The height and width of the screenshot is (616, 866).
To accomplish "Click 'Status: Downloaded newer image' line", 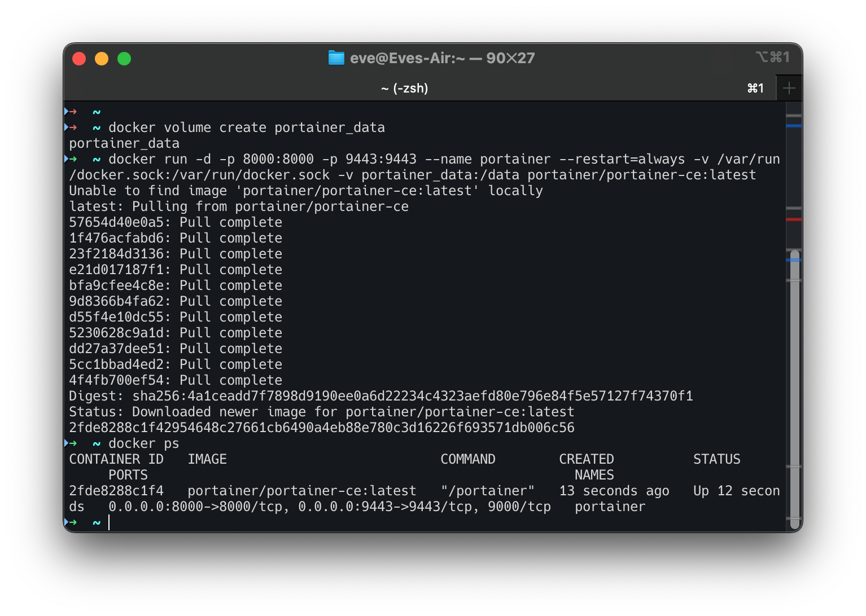I will 322,412.
